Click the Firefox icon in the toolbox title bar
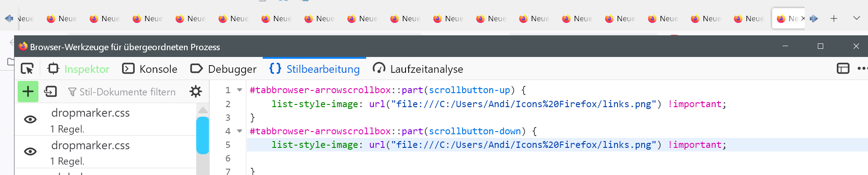The width and height of the screenshot is (868, 175). pos(23,46)
